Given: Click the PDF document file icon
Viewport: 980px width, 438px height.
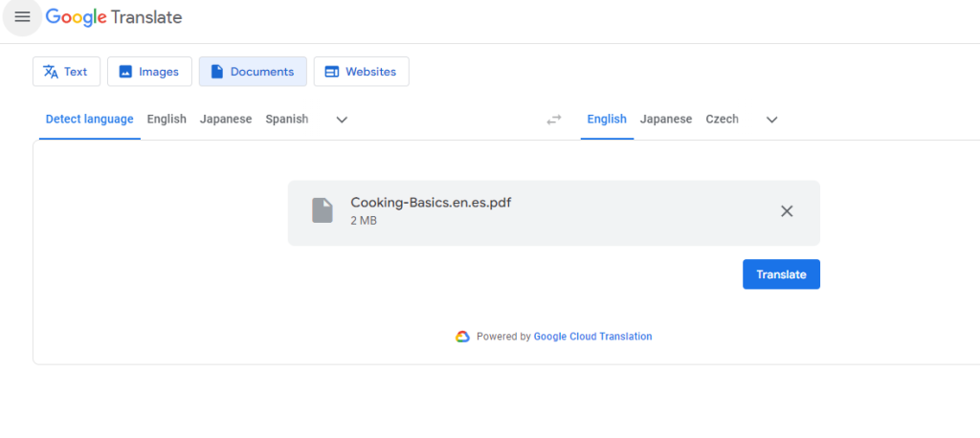Looking at the screenshot, I should [323, 210].
